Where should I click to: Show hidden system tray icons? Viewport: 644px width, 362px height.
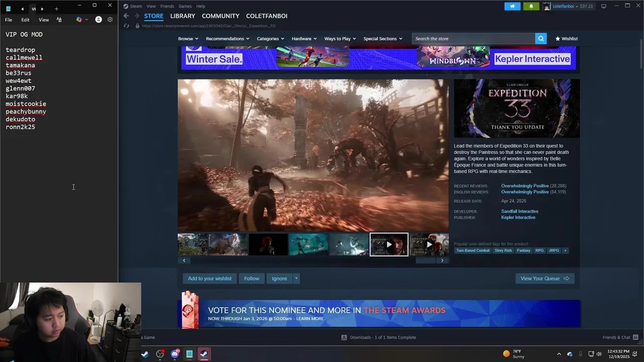[559, 354]
